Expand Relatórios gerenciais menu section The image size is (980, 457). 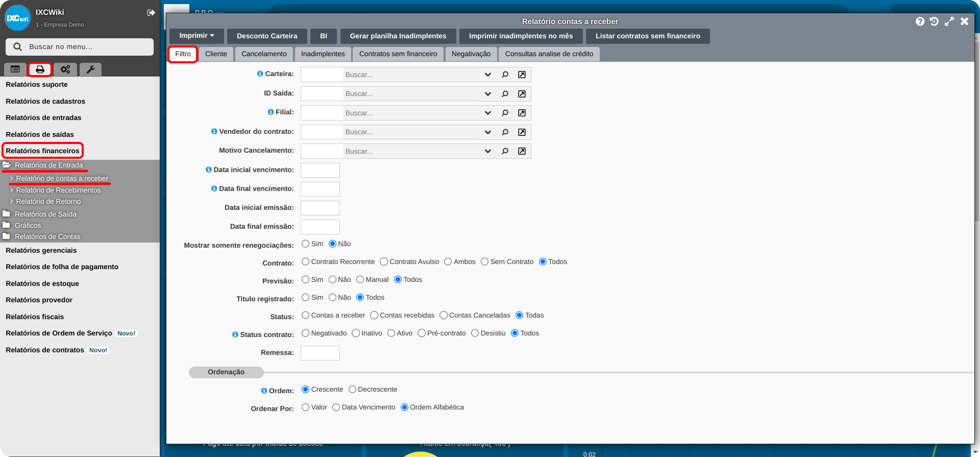(x=41, y=250)
